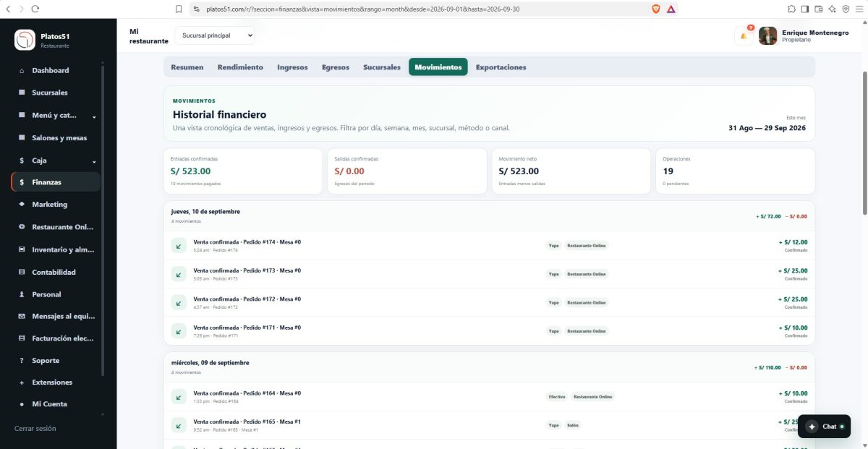This screenshot has width=868, height=449.
Task: Open Venta confirmada Pedido #173 row title
Action: point(247,270)
